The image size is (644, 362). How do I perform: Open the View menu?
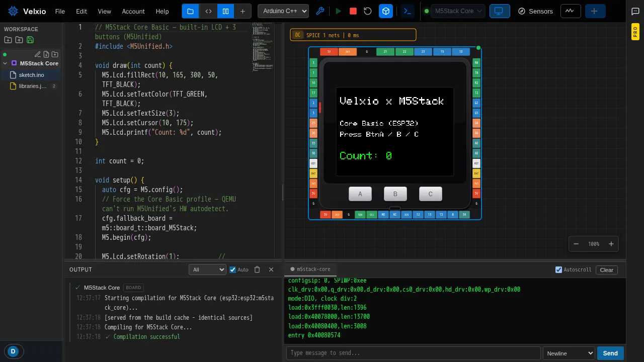coord(104,11)
